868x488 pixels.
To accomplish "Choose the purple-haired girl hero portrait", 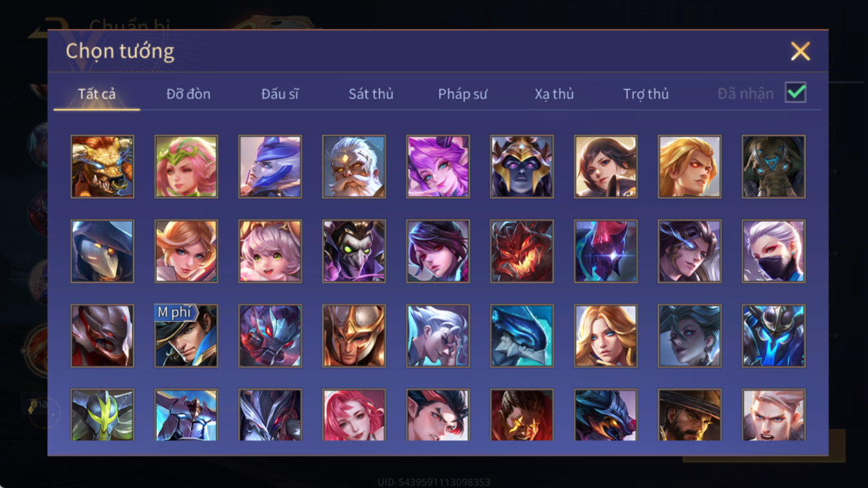I will coord(438,167).
